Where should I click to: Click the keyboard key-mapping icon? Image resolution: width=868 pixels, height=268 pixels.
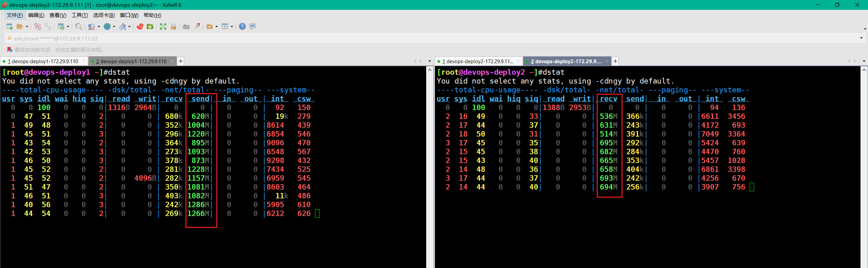[x=186, y=26]
